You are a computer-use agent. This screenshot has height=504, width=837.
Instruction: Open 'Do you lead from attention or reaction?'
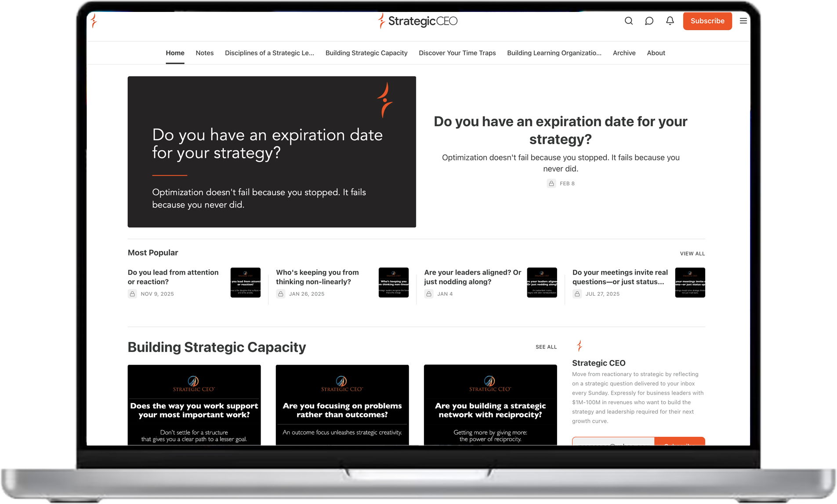(173, 277)
